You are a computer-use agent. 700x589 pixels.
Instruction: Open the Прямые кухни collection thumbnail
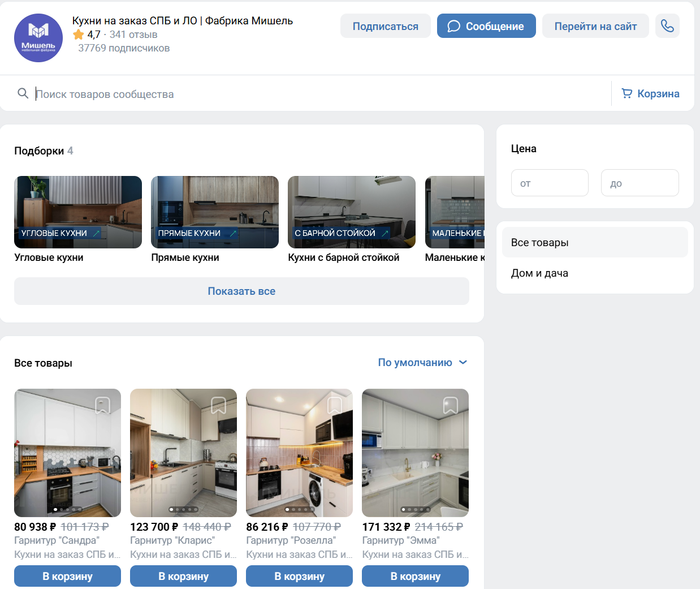point(215,212)
